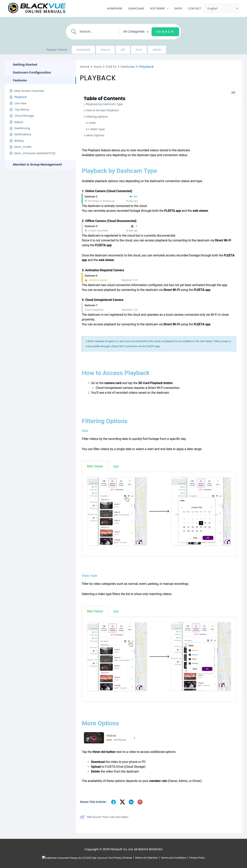Screen dimensions: 247x868
Task: Open SHOP in the top navigation
Action: click(178, 8)
